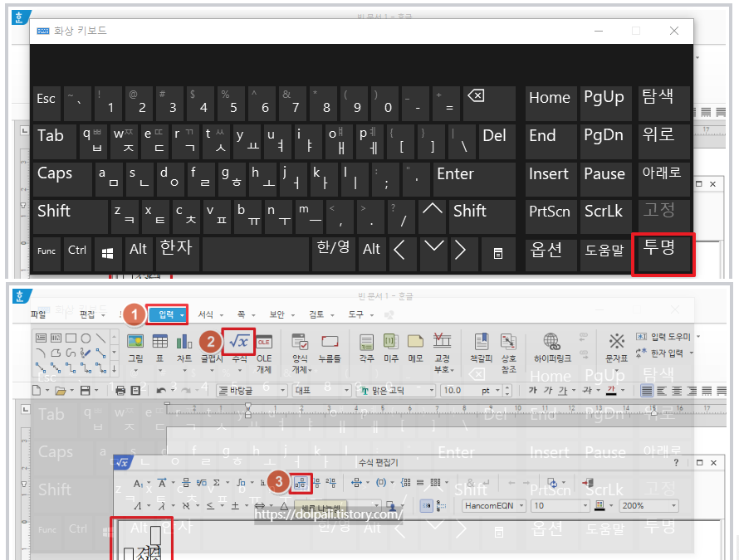739x560 pixels.
Task: Click the space bar on opaque keyboard
Action: [256, 255]
